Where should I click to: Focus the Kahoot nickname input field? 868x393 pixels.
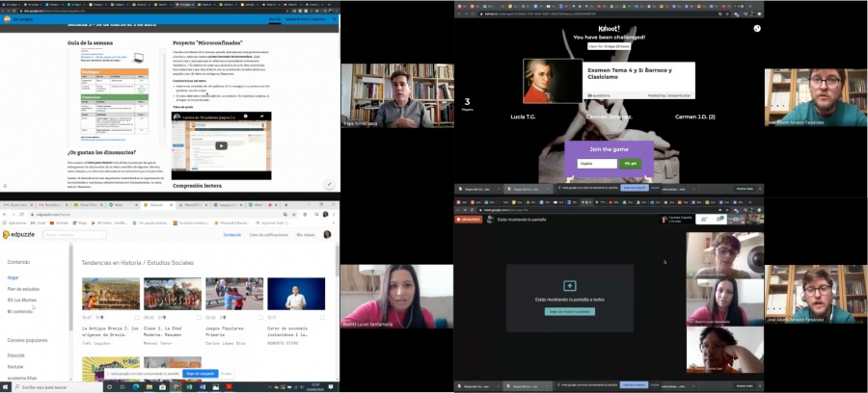click(597, 164)
